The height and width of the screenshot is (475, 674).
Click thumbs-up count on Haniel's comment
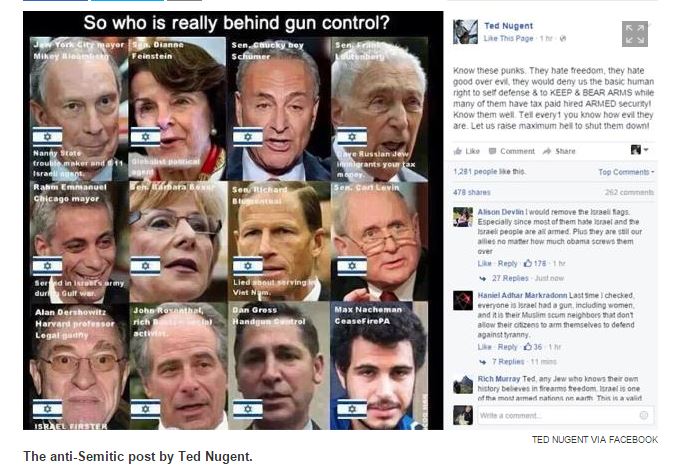click(533, 347)
